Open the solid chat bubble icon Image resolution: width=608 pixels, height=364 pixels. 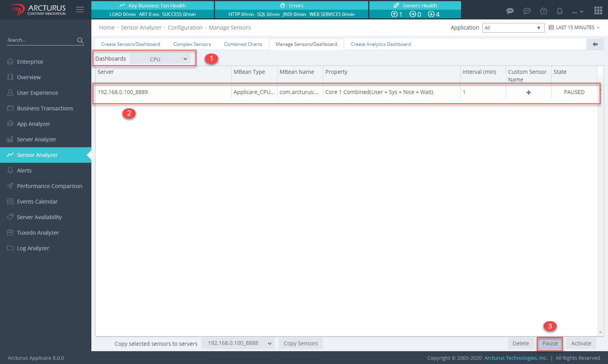tap(510, 11)
